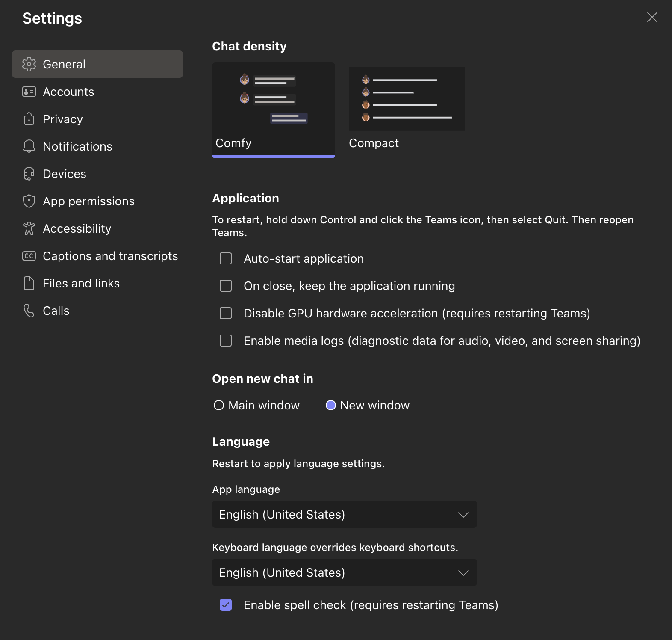Screen dimensions: 672x640
Task: Click the Devices headset icon
Action: 29,174
